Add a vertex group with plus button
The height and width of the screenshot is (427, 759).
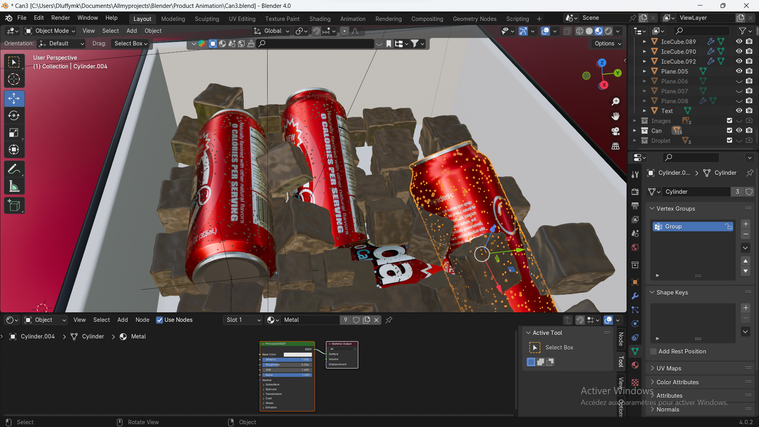pyautogui.click(x=745, y=225)
